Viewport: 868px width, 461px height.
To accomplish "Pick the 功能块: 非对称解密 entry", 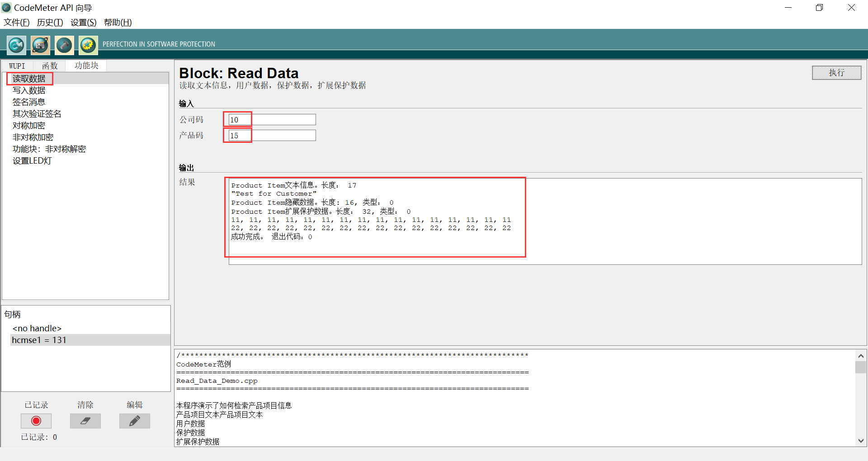I will point(49,149).
